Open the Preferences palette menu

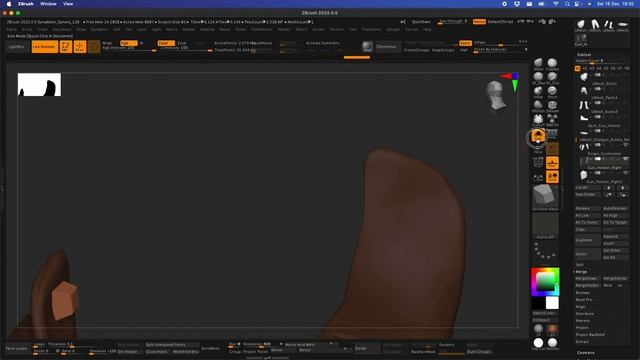point(262,29)
